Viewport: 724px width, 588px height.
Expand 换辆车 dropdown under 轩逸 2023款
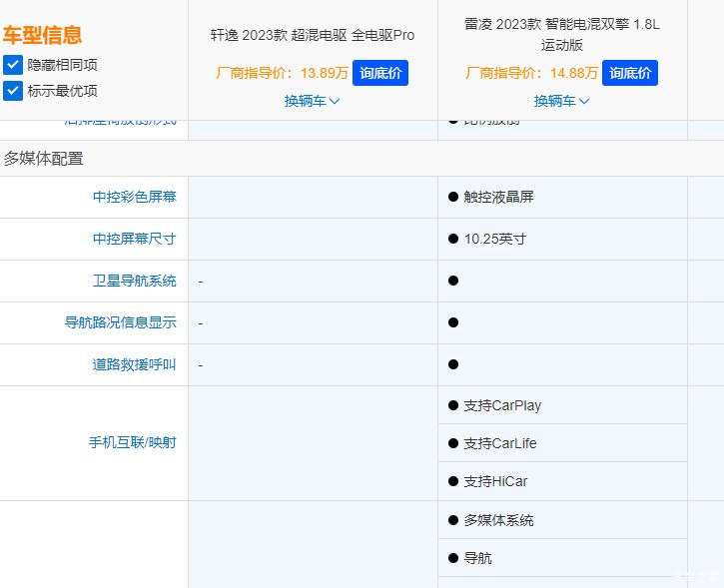coord(312,101)
